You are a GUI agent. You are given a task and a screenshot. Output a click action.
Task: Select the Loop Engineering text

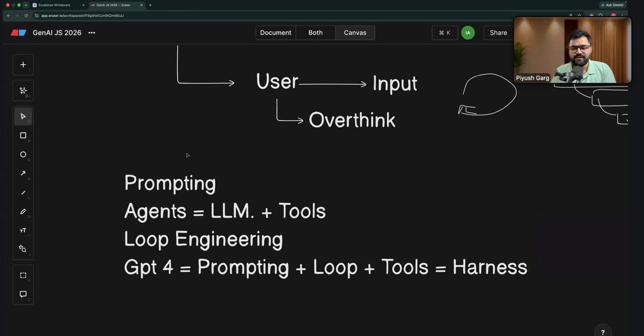coord(203,240)
